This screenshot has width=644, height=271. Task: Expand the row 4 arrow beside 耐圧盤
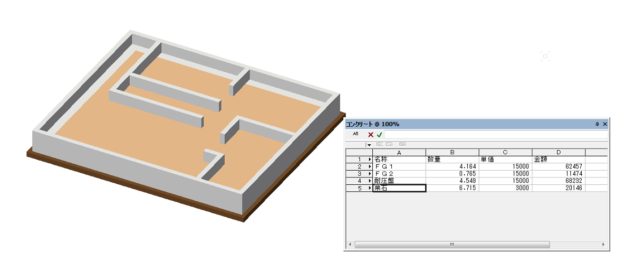(370, 181)
